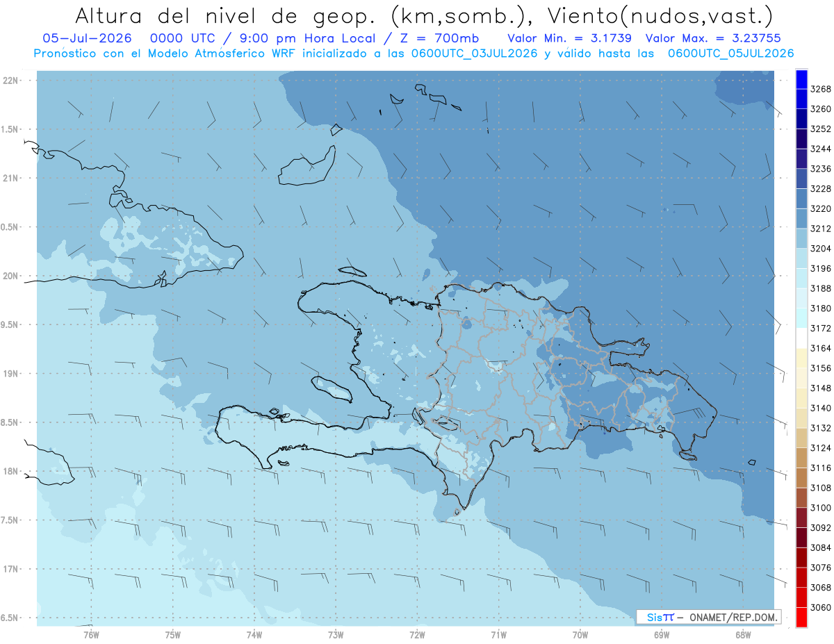
Task: Click the 3196 legend value
Action: (x=820, y=268)
